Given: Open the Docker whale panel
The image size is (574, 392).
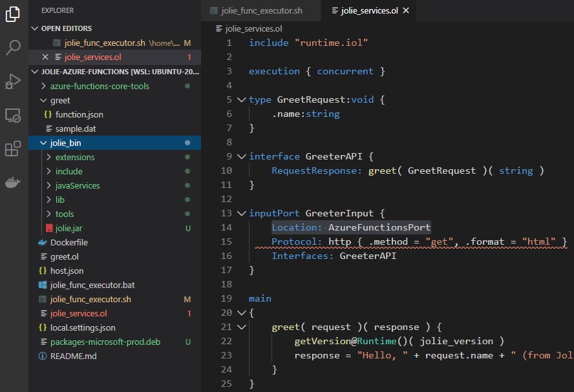Looking at the screenshot, I should [x=14, y=181].
